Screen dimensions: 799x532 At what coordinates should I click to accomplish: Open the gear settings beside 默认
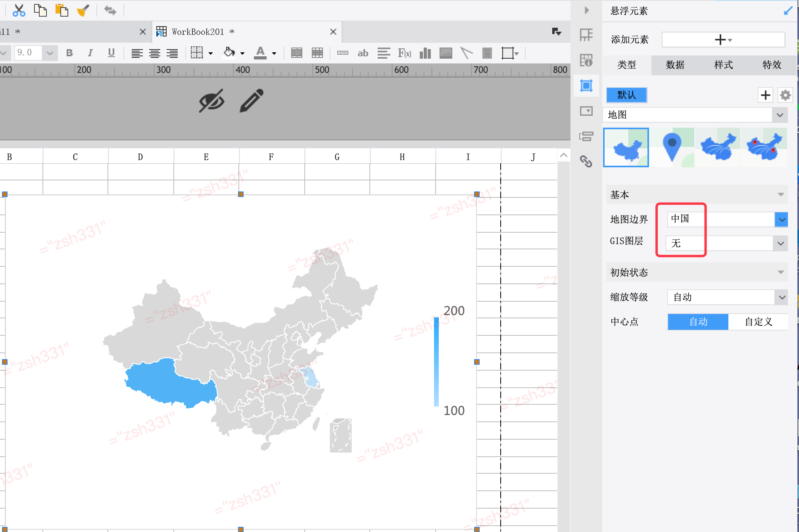(x=786, y=95)
